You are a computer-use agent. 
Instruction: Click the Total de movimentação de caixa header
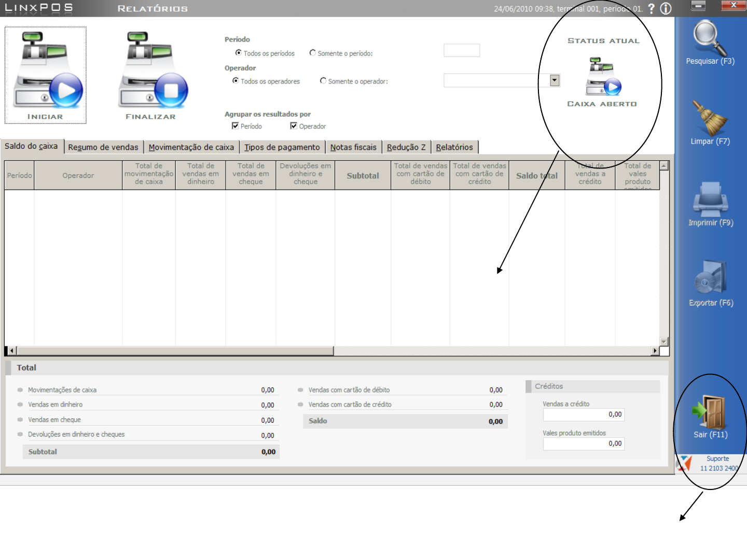coord(149,175)
